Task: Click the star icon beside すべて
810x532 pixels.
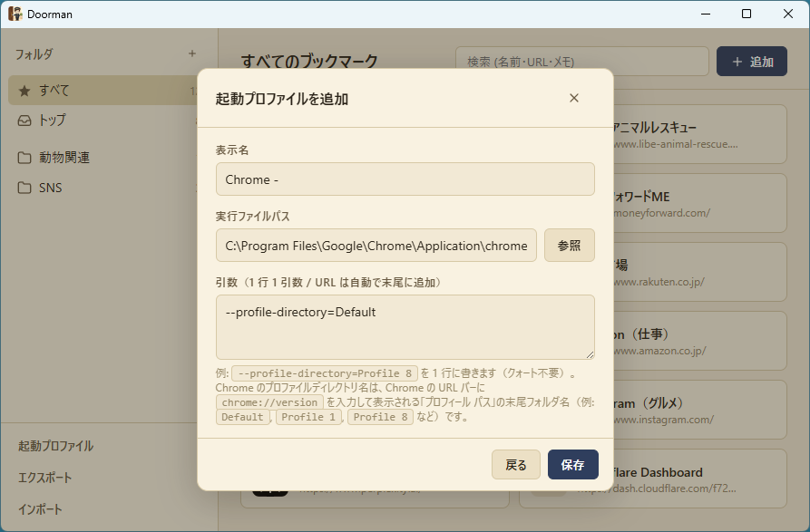Action: tap(24, 91)
